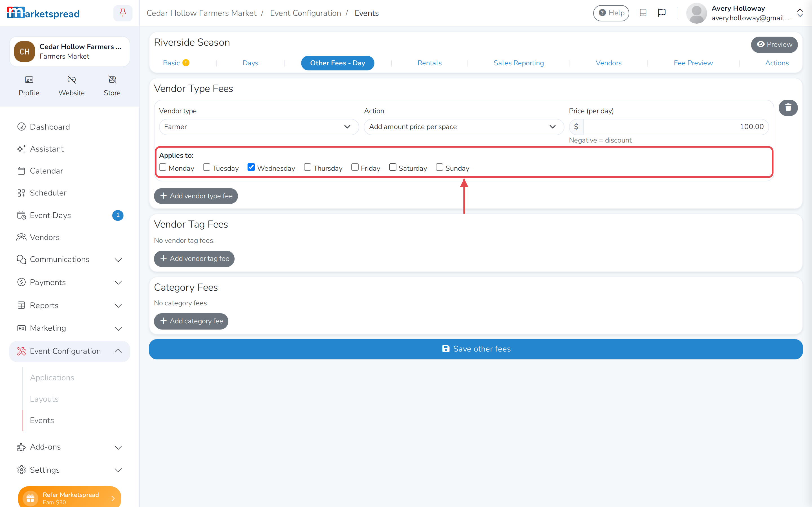Click Save other fees button
Image resolution: width=812 pixels, height=507 pixels.
click(476, 349)
